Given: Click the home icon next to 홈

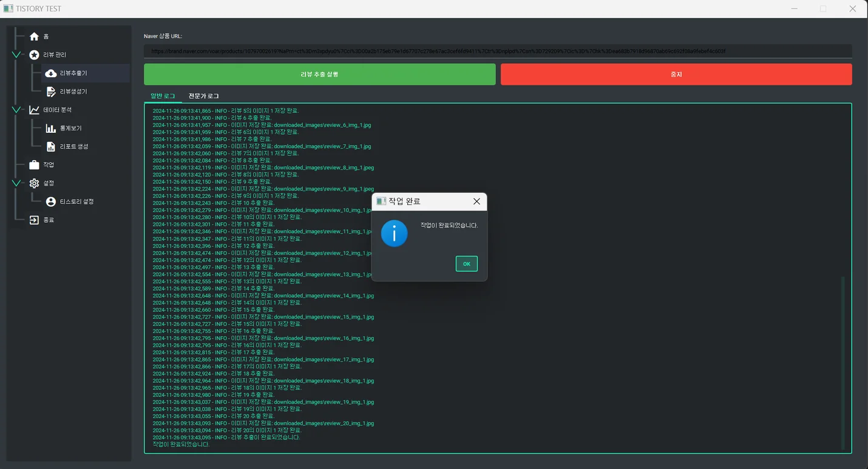Looking at the screenshot, I should [x=34, y=36].
